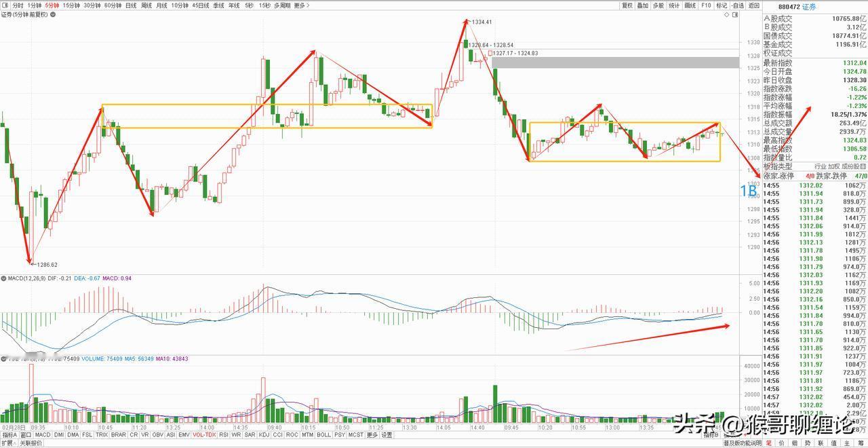Viewport: 868px width, 448px height.
Task: Expand 更多 in the indicator bar
Action: tap(372, 434)
